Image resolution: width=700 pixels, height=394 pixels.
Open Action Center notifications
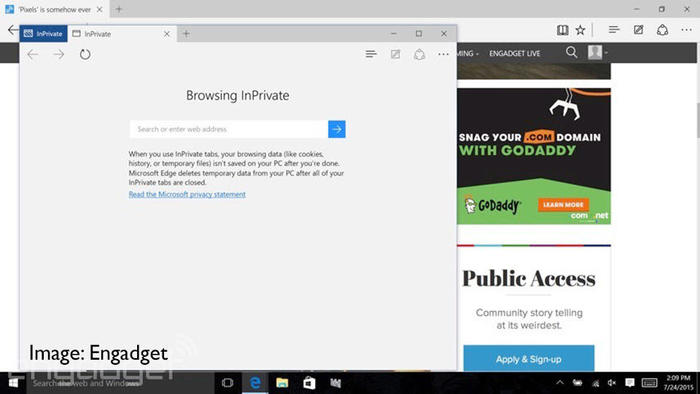630,383
